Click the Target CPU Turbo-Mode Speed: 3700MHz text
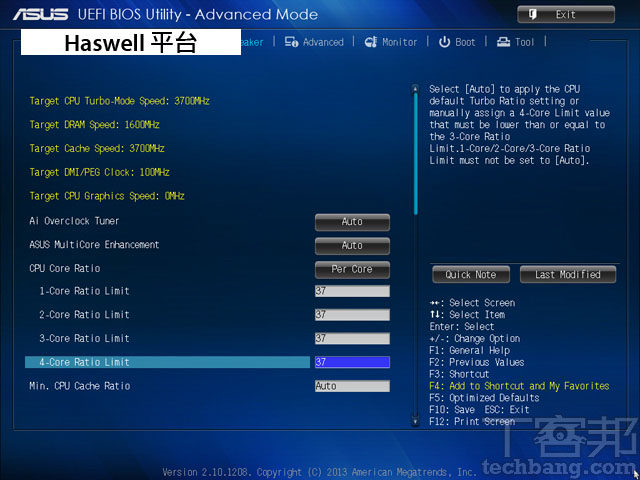The width and height of the screenshot is (640, 480). pos(120,101)
